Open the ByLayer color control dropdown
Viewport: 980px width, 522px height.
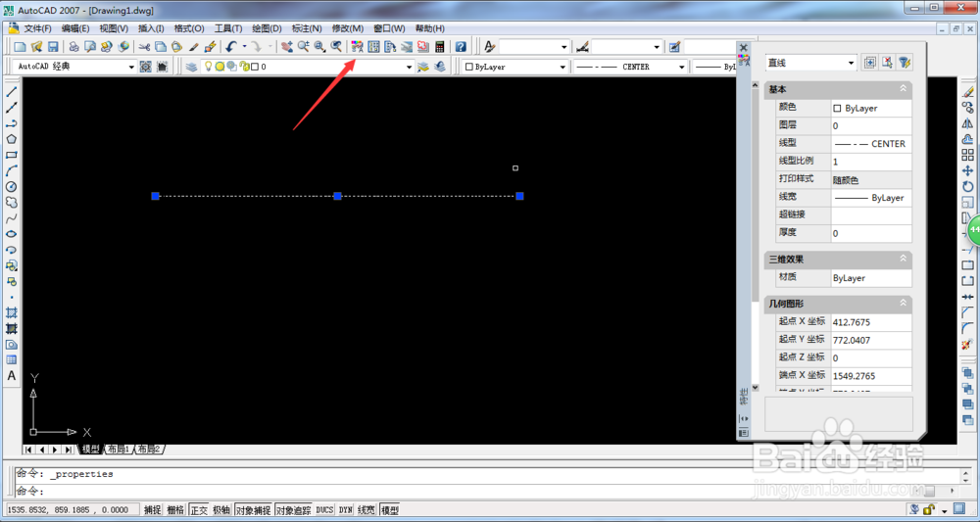[x=563, y=67]
